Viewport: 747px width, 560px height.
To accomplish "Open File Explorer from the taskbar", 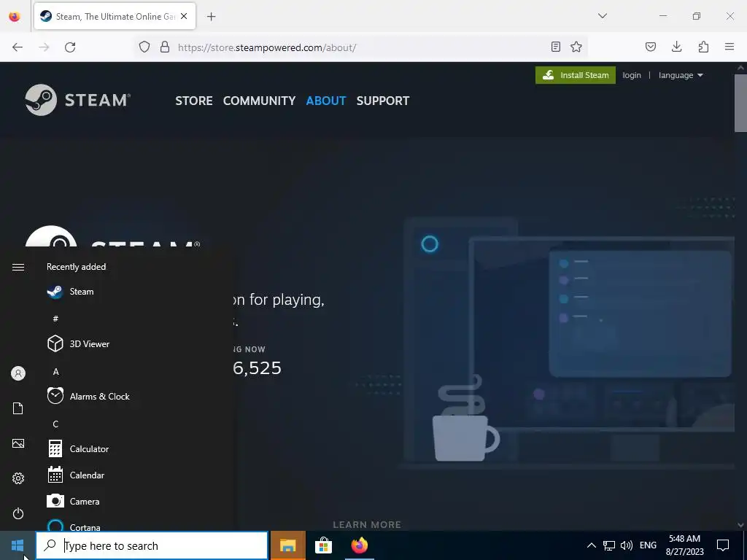I will click(287, 545).
